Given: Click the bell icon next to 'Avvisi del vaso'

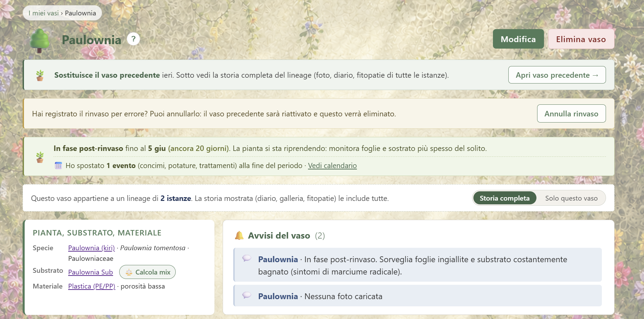Looking at the screenshot, I should (239, 235).
